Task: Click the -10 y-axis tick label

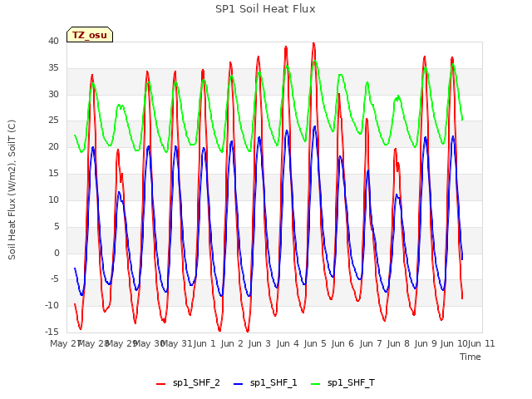Action: click(x=52, y=305)
